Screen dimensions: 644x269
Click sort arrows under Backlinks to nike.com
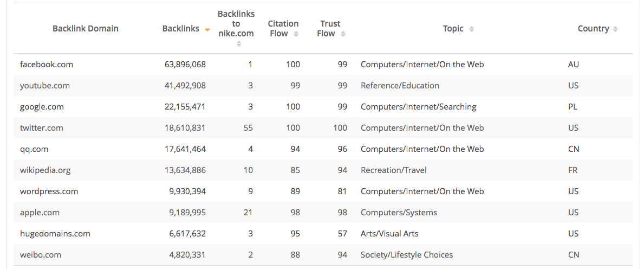coord(239,43)
